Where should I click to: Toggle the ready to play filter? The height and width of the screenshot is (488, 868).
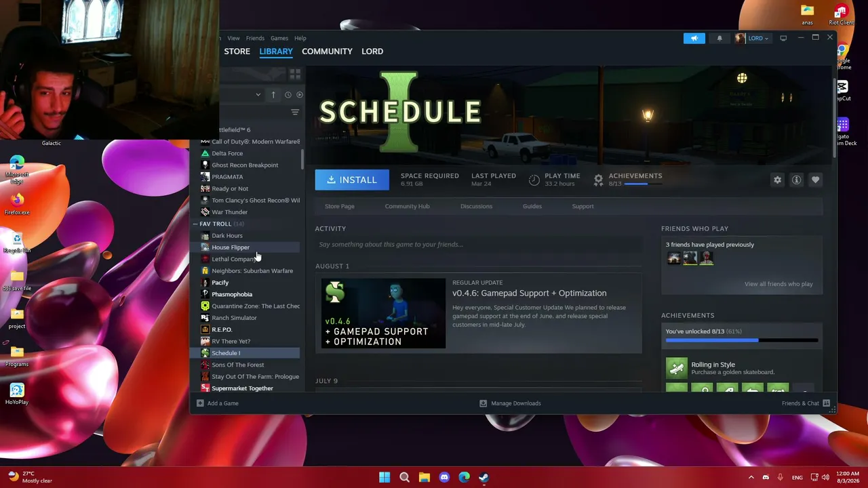pos(300,95)
